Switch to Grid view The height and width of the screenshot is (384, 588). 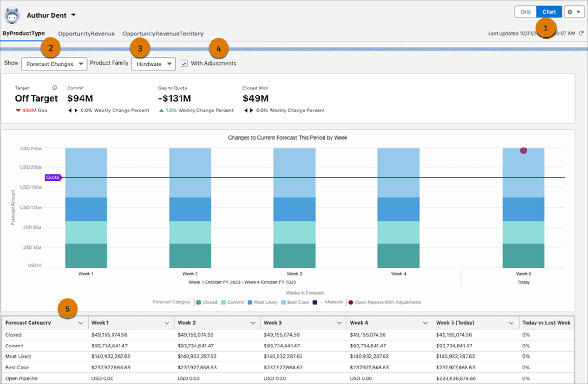point(525,11)
